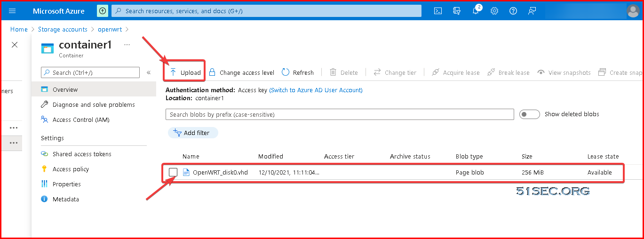The image size is (644, 239).
Task: Check the OpenWRT_disk0.vhd row checkbox
Action: pos(173,172)
